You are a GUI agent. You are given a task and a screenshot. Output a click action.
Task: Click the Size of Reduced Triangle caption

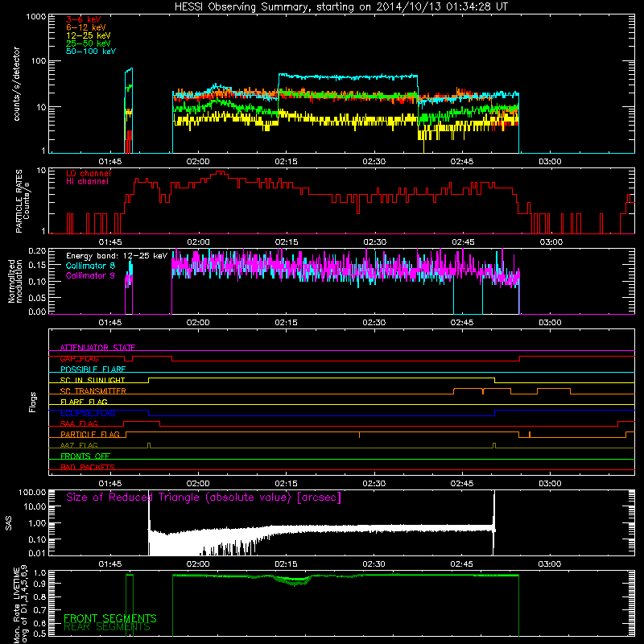click(x=204, y=497)
